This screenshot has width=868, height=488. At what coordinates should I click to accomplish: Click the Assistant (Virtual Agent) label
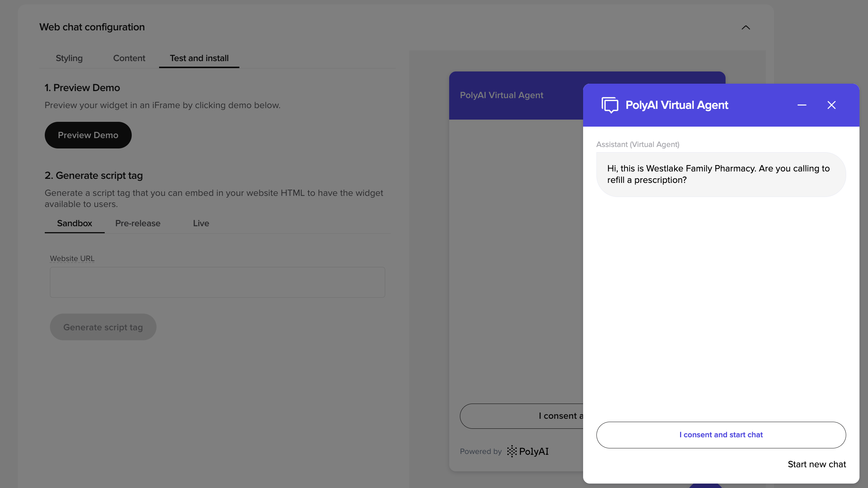(638, 144)
